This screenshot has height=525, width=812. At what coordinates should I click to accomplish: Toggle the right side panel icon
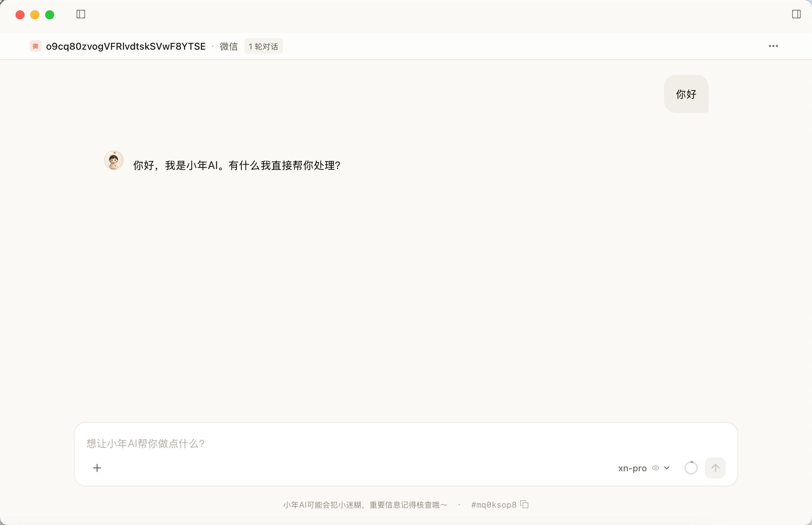pyautogui.click(x=796, y=14)
